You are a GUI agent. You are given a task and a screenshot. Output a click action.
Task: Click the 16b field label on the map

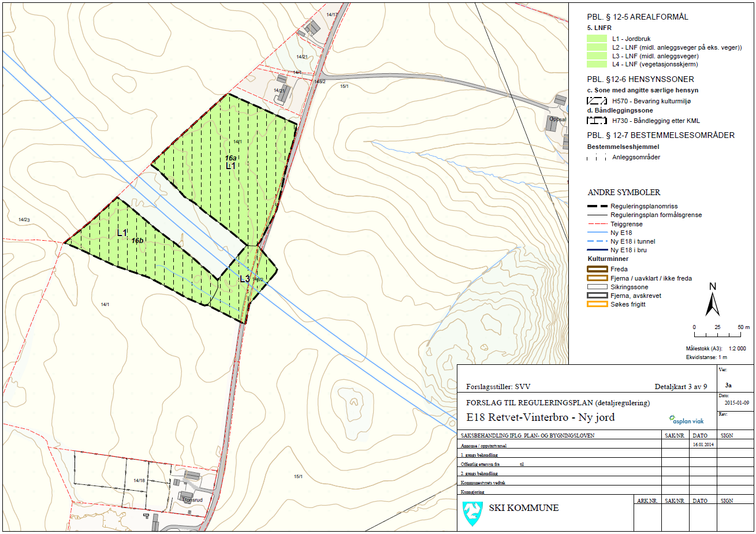pyautogui.click(x=137, y=240)
